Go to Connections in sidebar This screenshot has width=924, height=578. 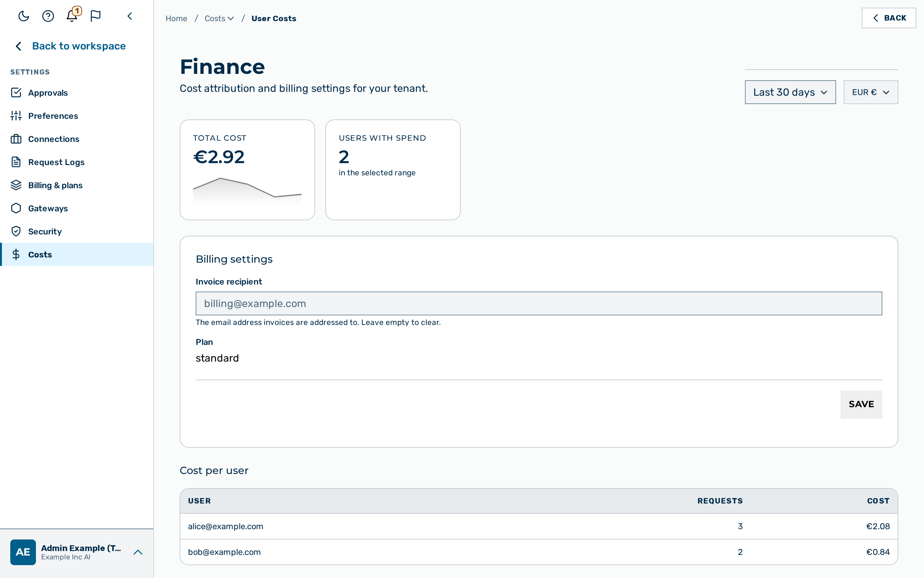pos(77,139)
